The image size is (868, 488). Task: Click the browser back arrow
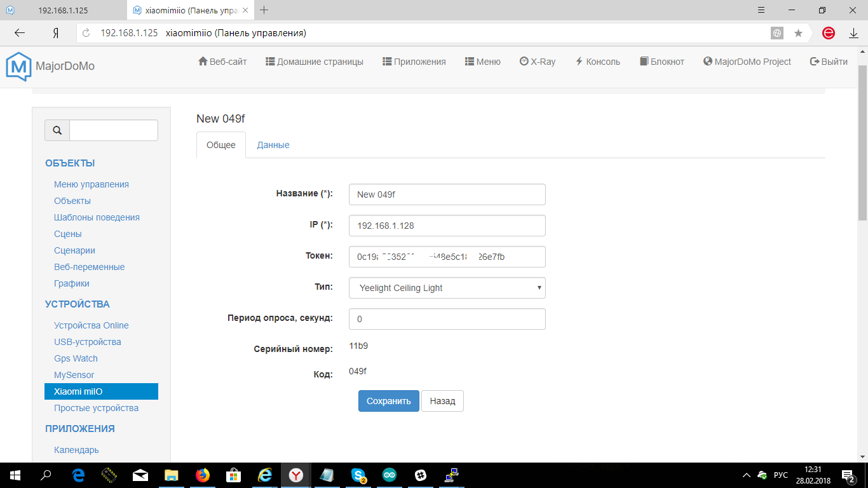20,33
